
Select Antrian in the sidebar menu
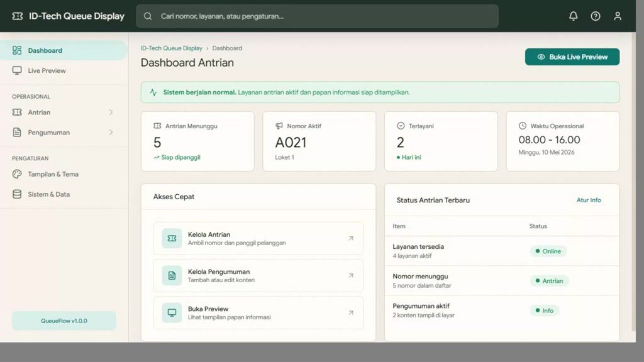[x=64, y=112]
